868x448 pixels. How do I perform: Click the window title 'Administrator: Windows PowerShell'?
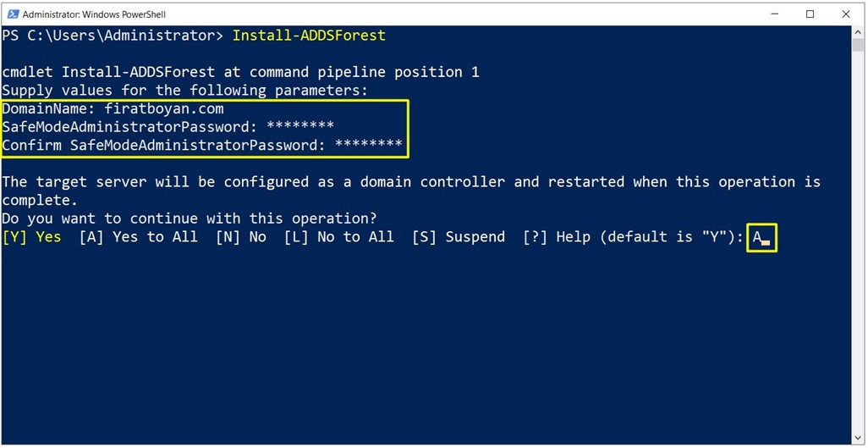[94, 14]
